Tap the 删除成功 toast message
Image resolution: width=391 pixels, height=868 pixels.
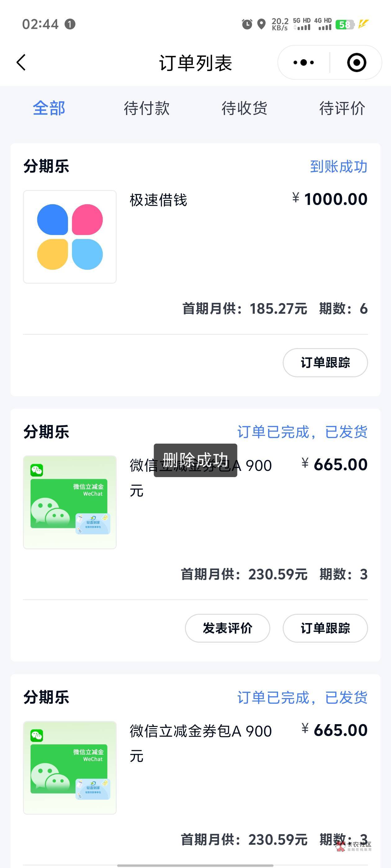[x=195, y=460]
